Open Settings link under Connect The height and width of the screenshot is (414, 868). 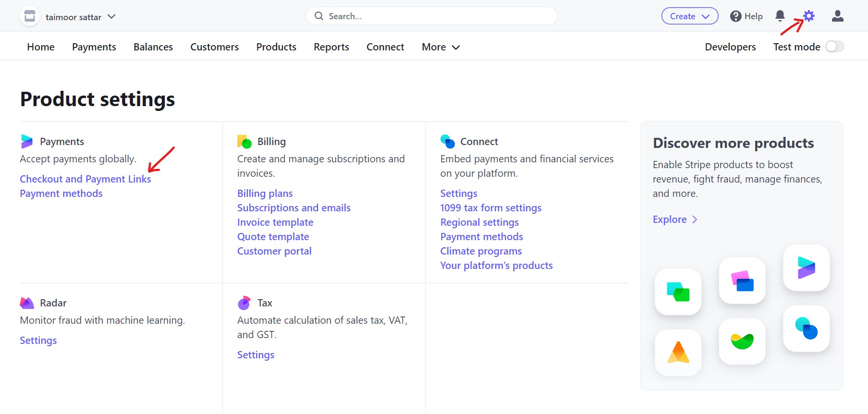[459, 193]
